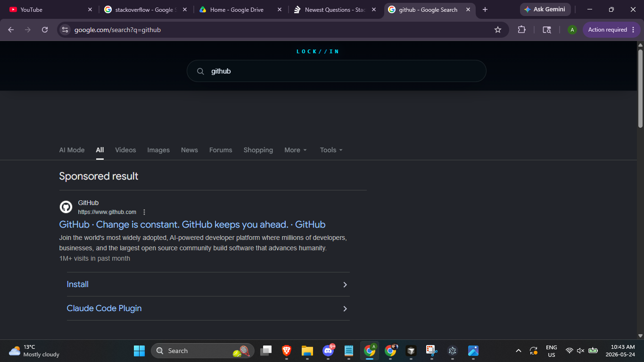Viewport: 644px width, 362px height.
Task: Select the Images search tab
Action: [158, 150]
